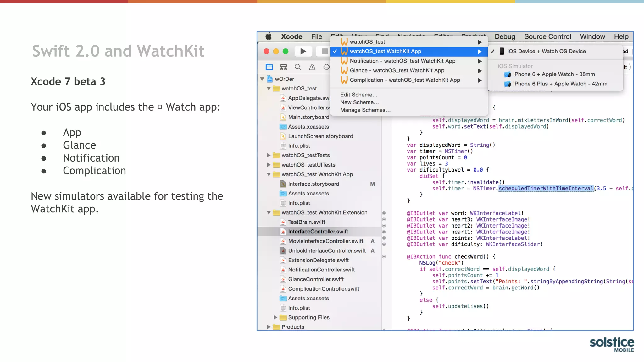
Task: Click the outlet connection circle for heart3
Action: coord(384,220)
